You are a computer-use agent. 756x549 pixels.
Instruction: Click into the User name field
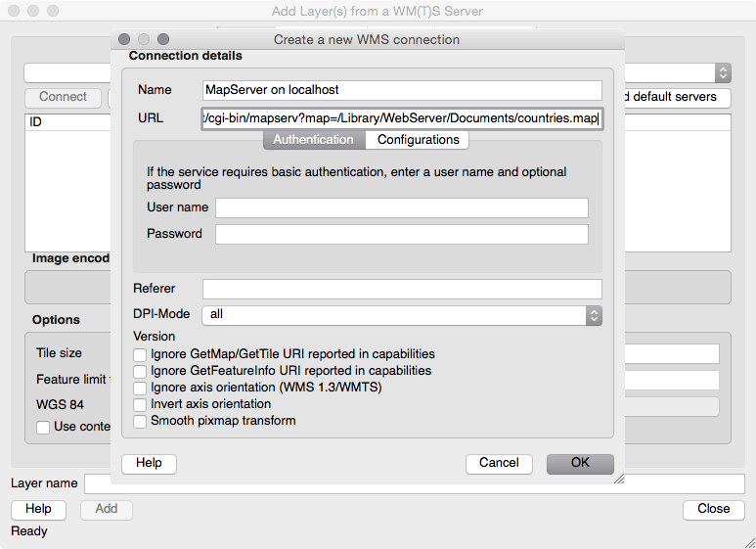(401, 207)
